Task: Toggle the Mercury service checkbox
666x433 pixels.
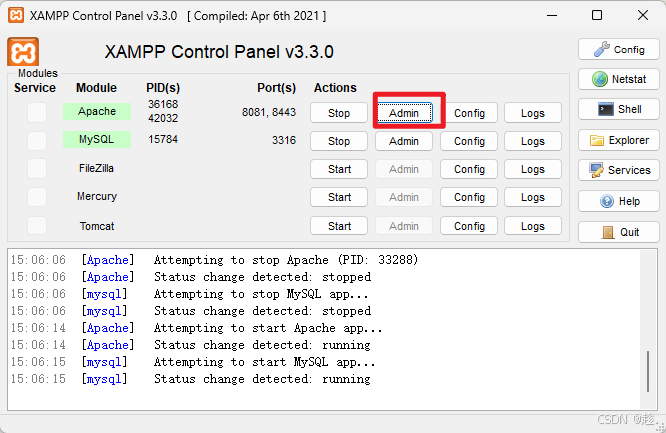Action: (x=37, y=197)
